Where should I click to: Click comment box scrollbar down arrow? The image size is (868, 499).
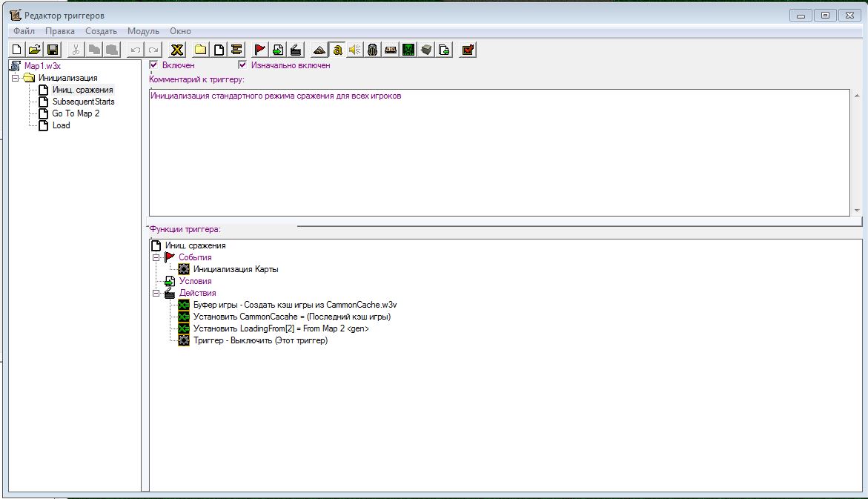click(x=857, y=211)
